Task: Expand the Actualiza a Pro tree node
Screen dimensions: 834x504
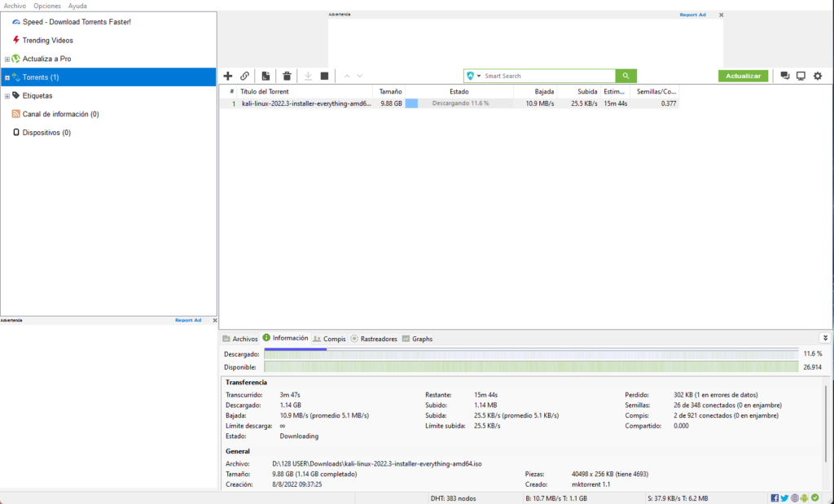Action: click(7, 59)
